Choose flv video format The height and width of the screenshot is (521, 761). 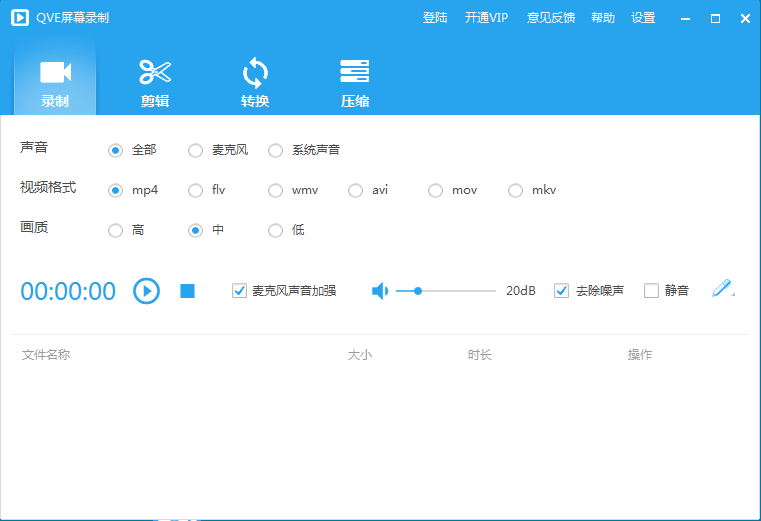(x=196, y=190)
